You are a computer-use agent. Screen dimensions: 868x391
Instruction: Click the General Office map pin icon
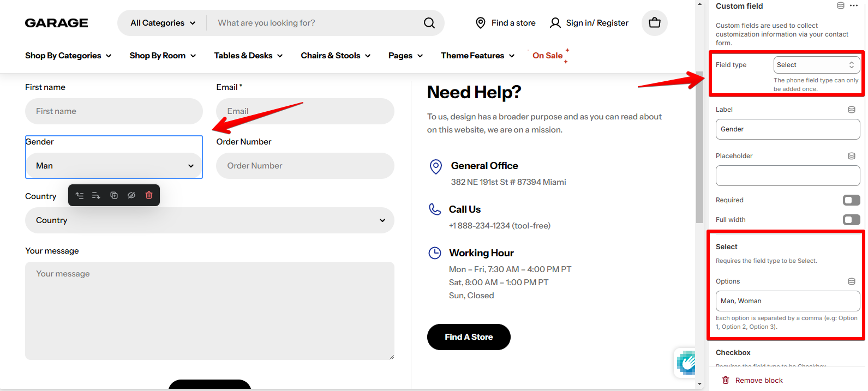(x=436, y=166)
